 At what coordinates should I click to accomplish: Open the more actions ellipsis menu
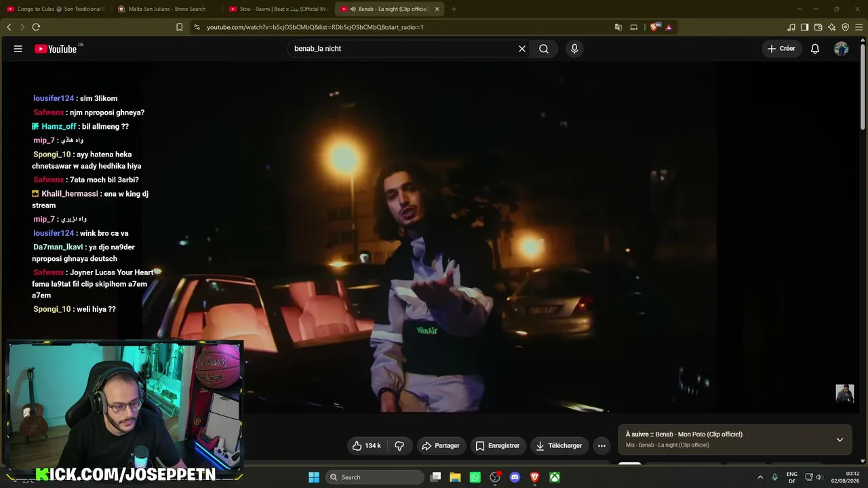[601, 446]
